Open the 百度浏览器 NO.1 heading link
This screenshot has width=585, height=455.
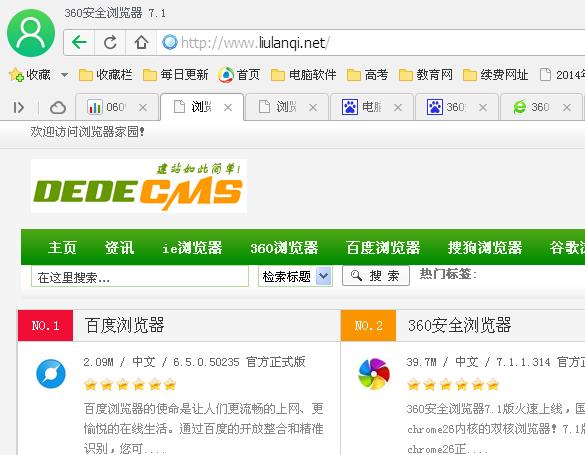point(125,325)
